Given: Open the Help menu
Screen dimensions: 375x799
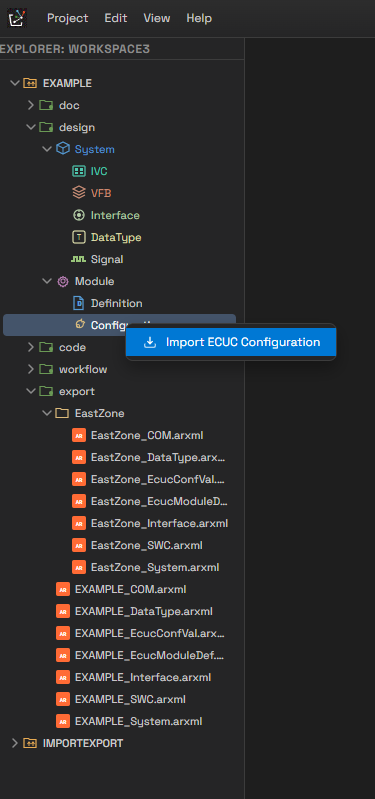Looking at the screenshot, I should [x=199, y=18].
